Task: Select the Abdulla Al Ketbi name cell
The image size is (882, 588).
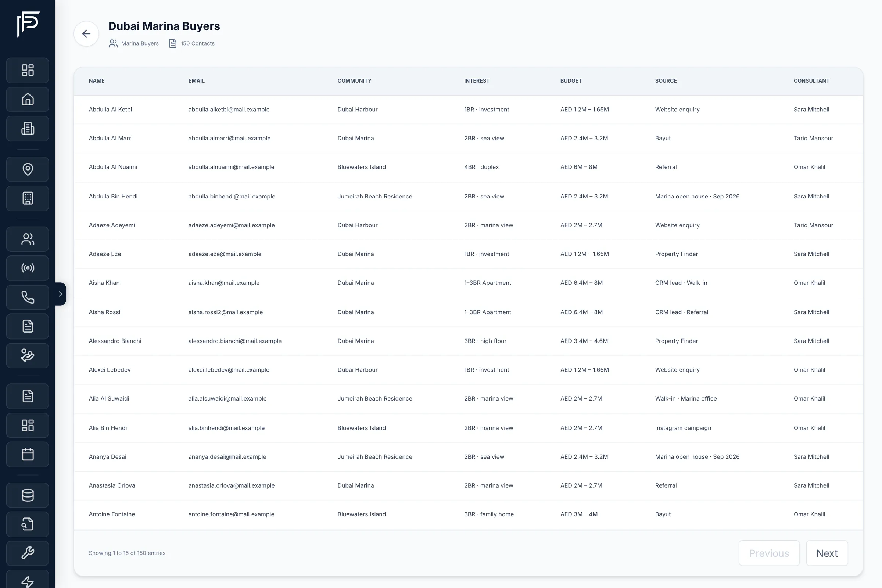Action: point(110,110)
